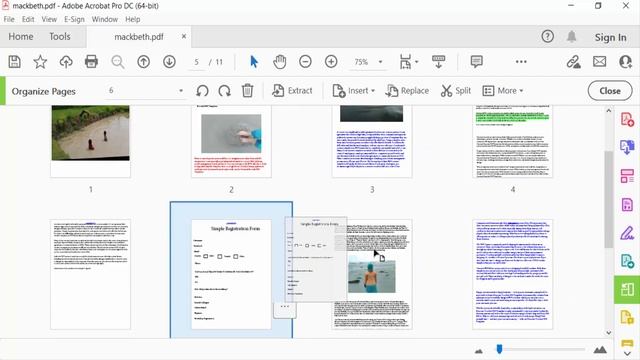Close the mackbeth.pdf tab

coord(184,36)
